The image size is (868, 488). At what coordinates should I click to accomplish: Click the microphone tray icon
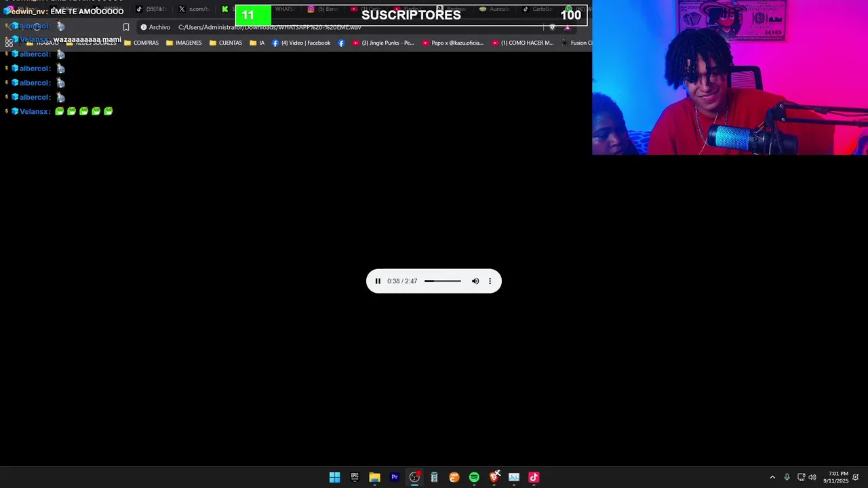[x=787, y=477]
